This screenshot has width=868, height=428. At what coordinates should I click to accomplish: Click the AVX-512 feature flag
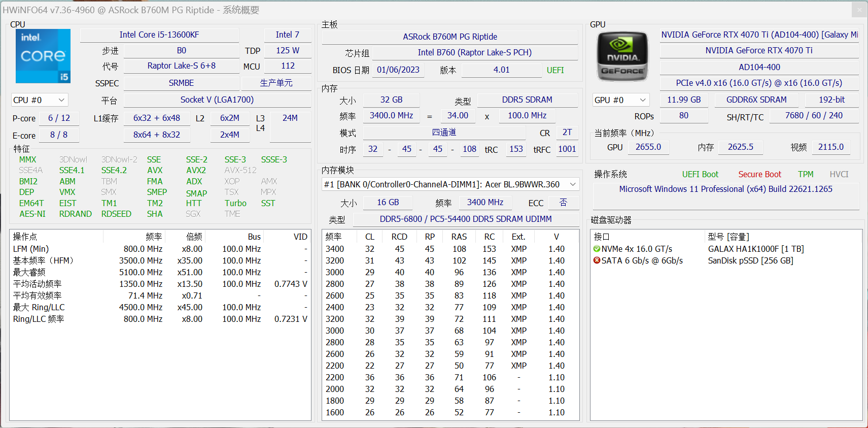click(x=240, y=170)
